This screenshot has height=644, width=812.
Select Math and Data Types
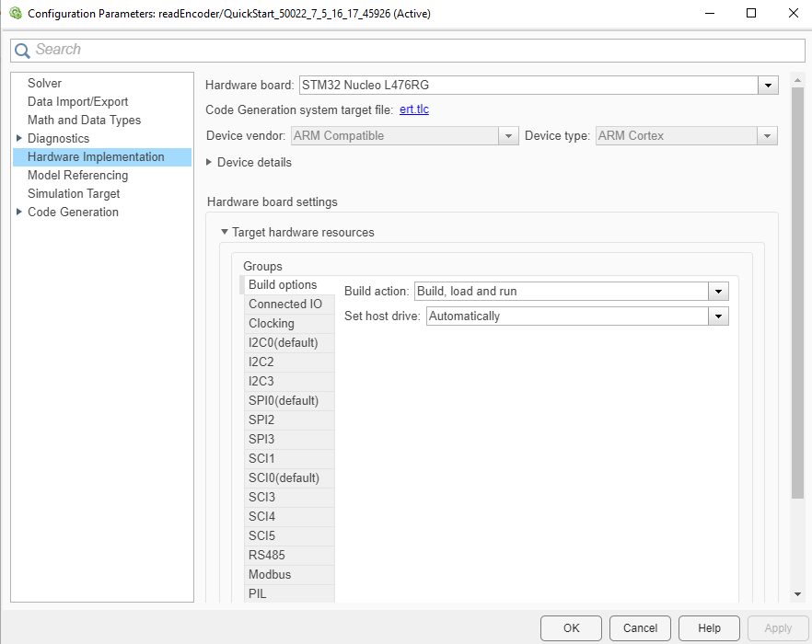click(x=84, y=121)
